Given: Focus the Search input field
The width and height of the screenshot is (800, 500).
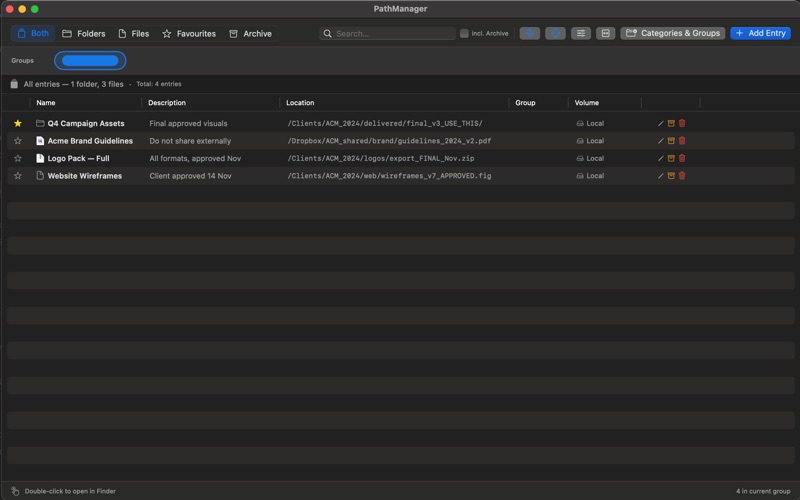Looking at the screenshot, I should [x=388, y=34].
